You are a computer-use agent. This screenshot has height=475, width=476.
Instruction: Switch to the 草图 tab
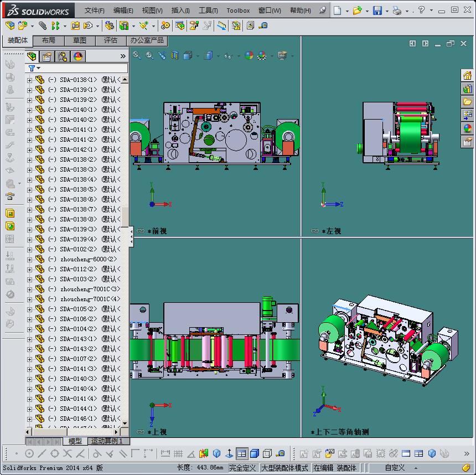tap(80, 40)
